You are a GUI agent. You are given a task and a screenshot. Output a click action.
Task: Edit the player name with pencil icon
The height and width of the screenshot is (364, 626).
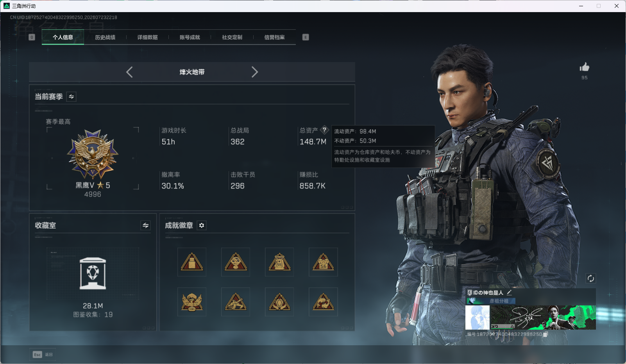tap(509, 293)
